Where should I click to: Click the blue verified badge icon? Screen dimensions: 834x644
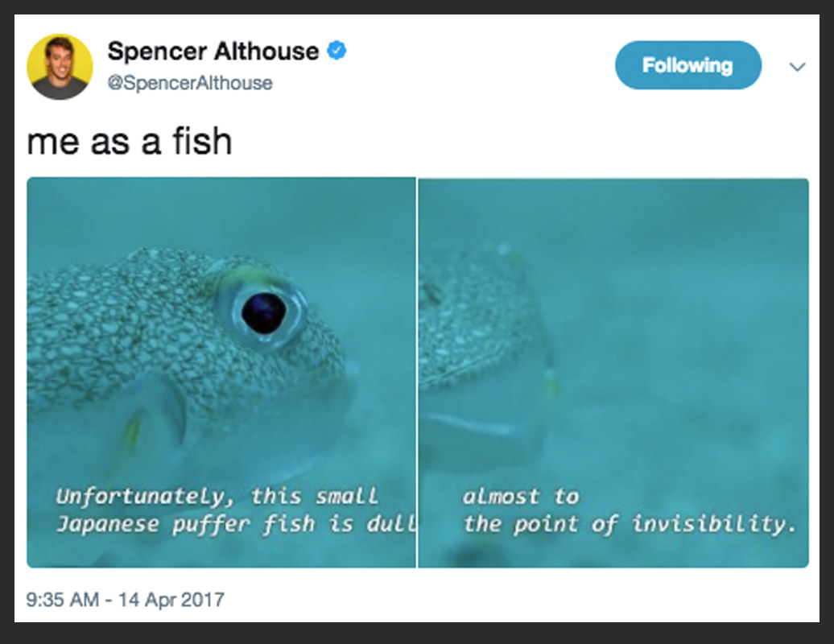[336, 51]
